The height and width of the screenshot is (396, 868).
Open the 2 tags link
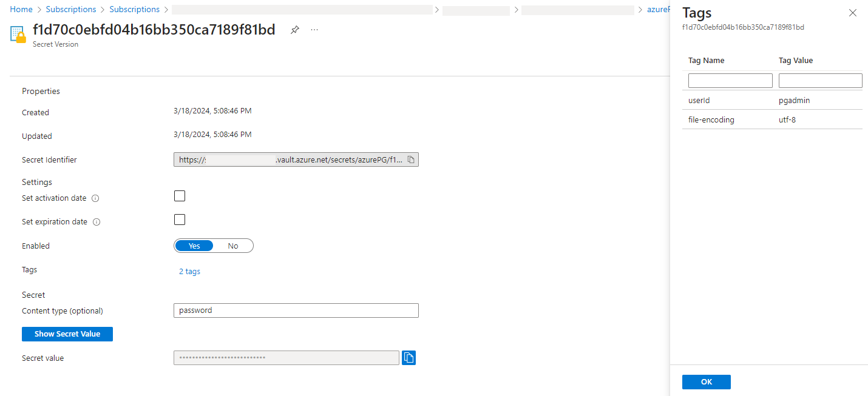189,272
